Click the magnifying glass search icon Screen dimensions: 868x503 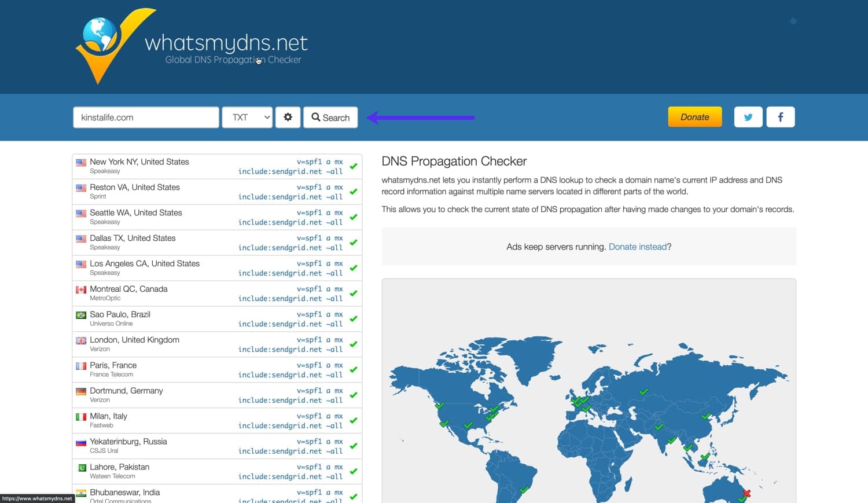click(315, 117)
